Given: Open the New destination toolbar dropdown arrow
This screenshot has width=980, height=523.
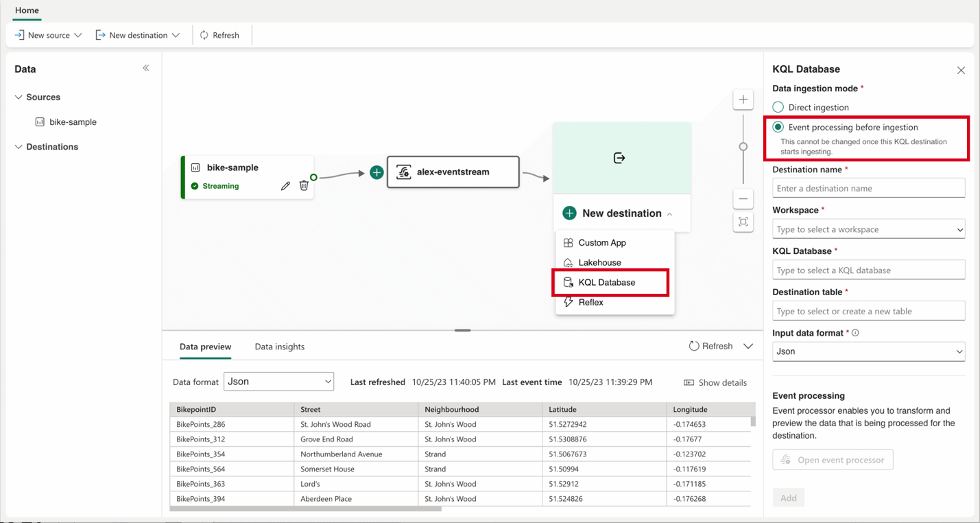Looking at the screenshot, I should tap(176, 35).
